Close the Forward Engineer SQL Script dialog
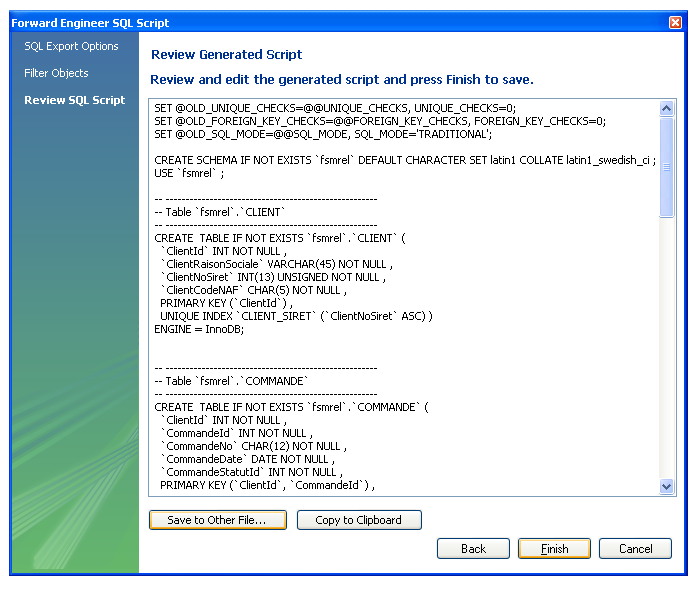This screenshot has height=600, width=699. pos(675,22)
